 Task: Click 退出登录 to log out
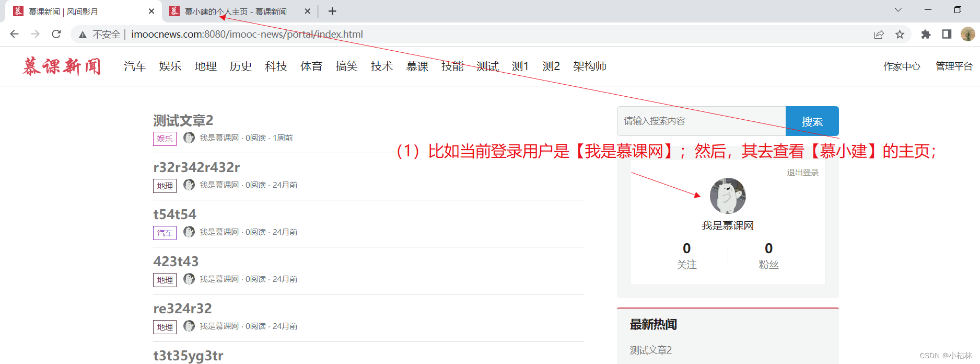tap(803, 173)
